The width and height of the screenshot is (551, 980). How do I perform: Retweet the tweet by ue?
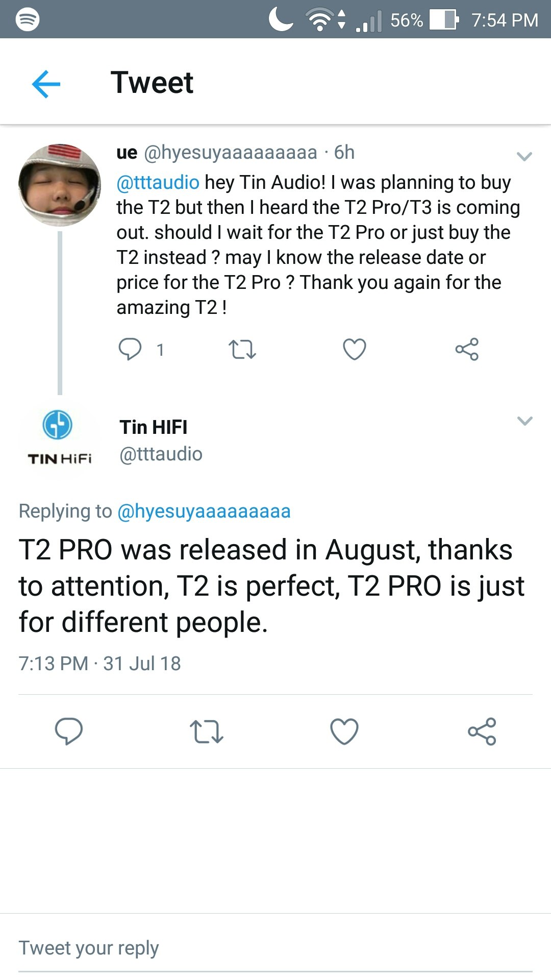(x=242, y=350)
